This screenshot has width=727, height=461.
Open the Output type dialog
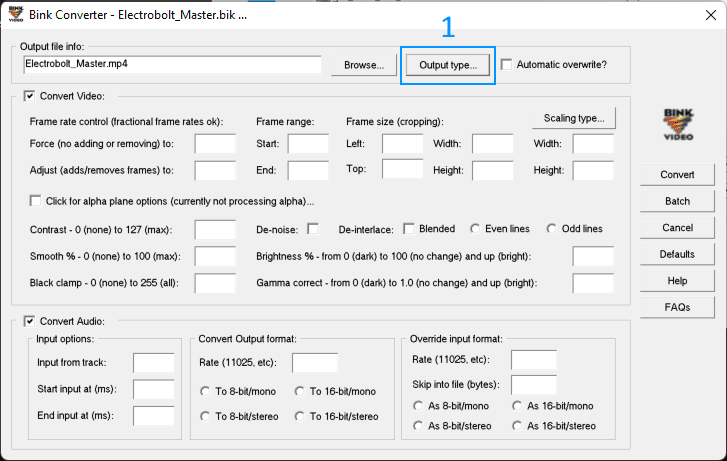pos(448,65)
